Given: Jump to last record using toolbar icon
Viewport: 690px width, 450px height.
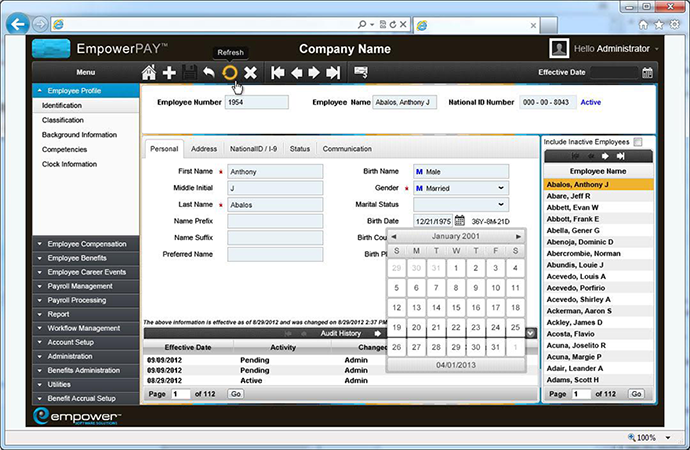Looking at the screenshot, I should coord(332,72).
